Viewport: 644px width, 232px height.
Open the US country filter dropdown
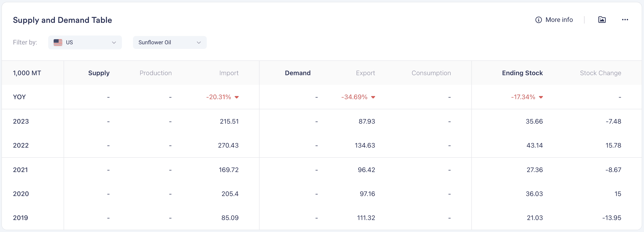85,42
